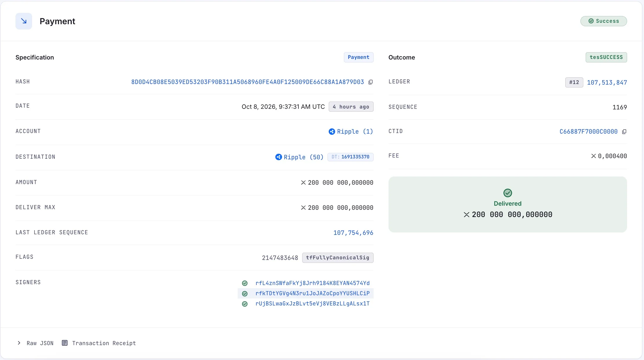Click the date 'Oct 8, 2026, 9:37:31 AM UTC'
Viewport: 644px width, 360px height.
[x=283, y=107]
